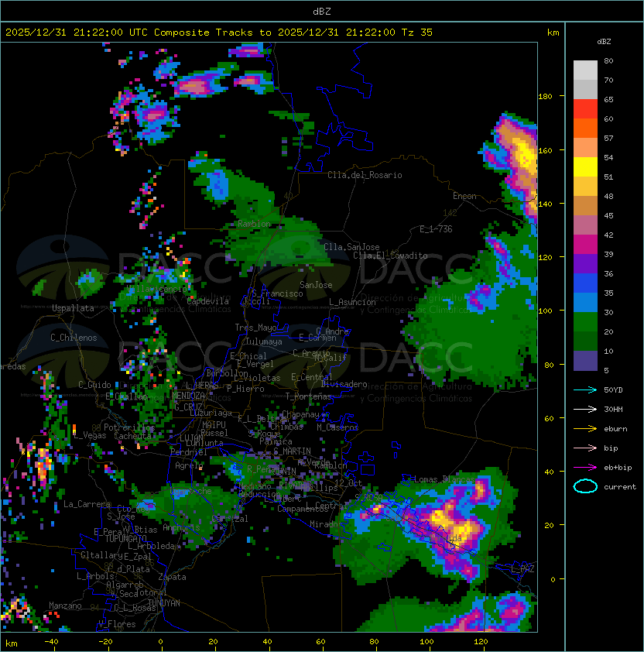Viewport: 644px width, 652px height.
Task: Click the Tres_Mayo place label
Action: [x=255, y=328]
